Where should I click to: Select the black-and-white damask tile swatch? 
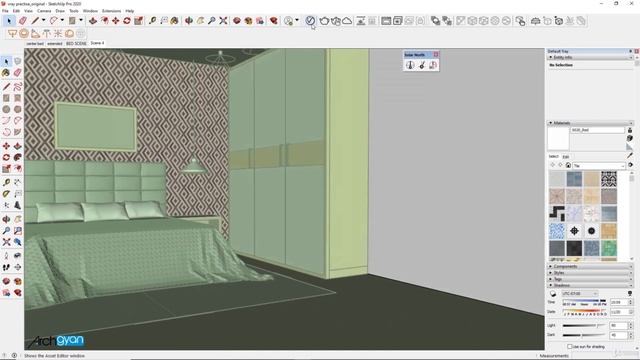pyautogui.click(x=609, y=179)
